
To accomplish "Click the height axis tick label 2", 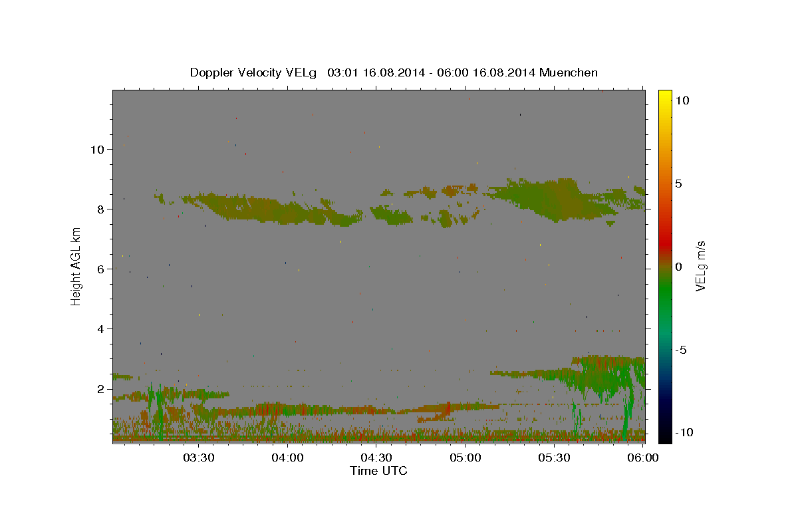I will click(101, 389).
